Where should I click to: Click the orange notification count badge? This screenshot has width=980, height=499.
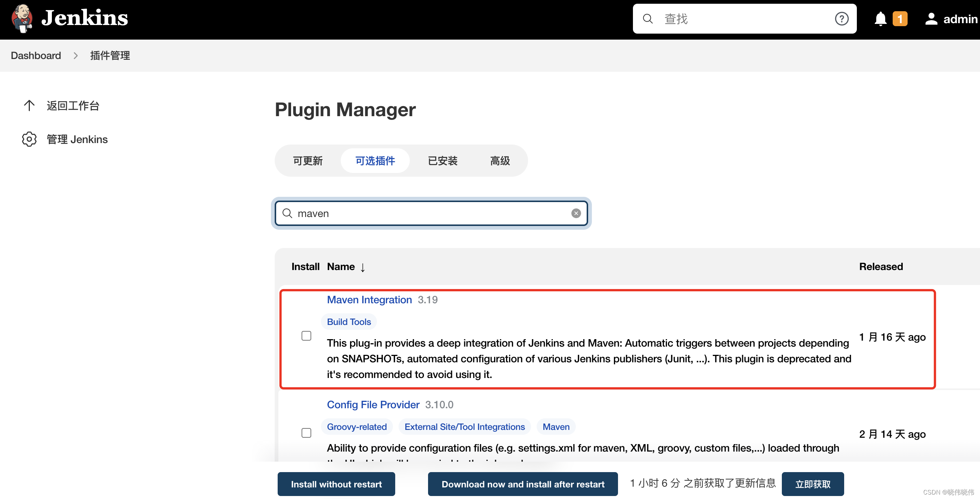coord(899,19)
